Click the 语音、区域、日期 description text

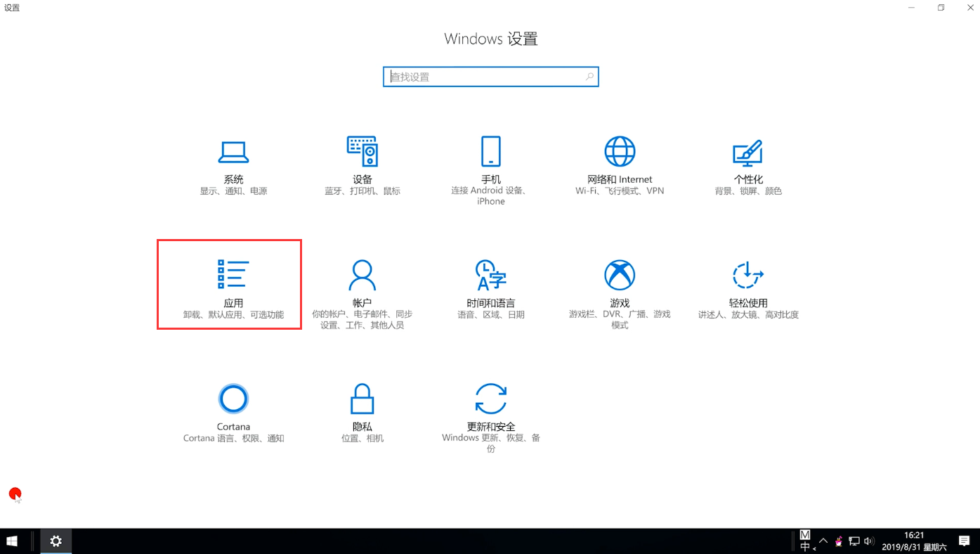click(x=491, y=315)
